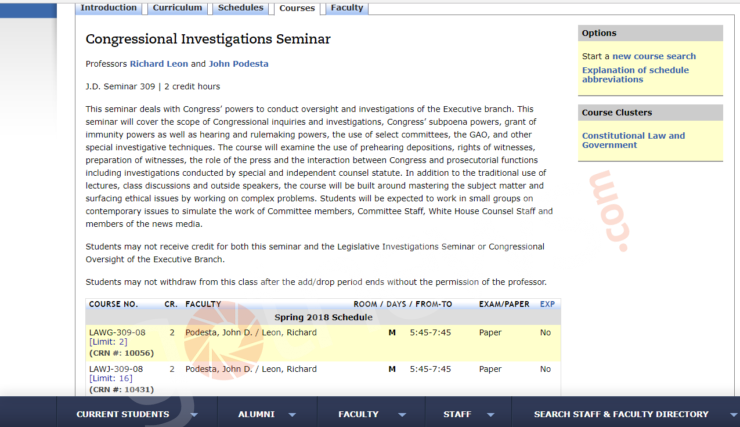Expand the Staff dropdown arrow

tap(490, 415)
